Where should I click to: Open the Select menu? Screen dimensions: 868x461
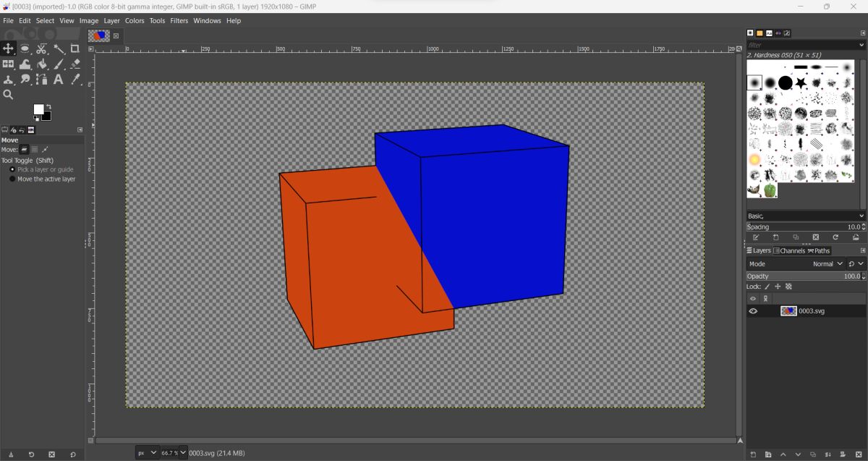point(45,21)
